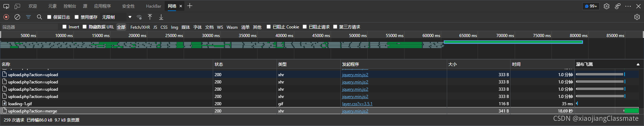Screen dimensions: 644x126
Task: Filter by Wasm requests
Action: 232,27
